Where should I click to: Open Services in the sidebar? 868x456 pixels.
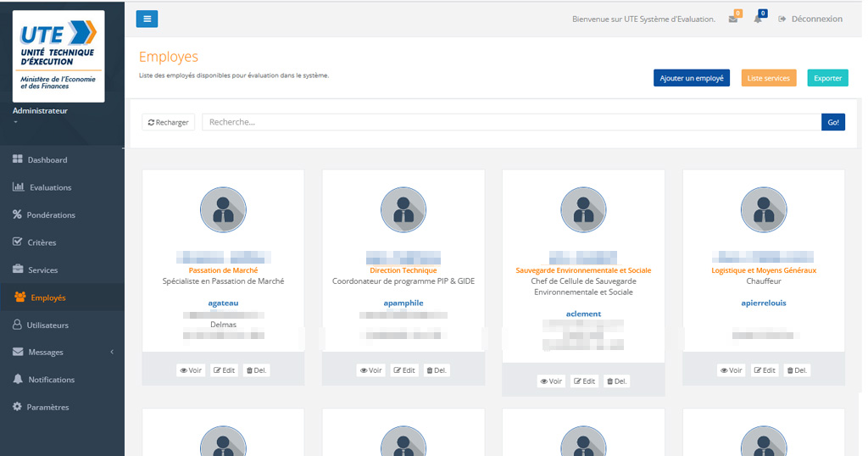[36, 270]
